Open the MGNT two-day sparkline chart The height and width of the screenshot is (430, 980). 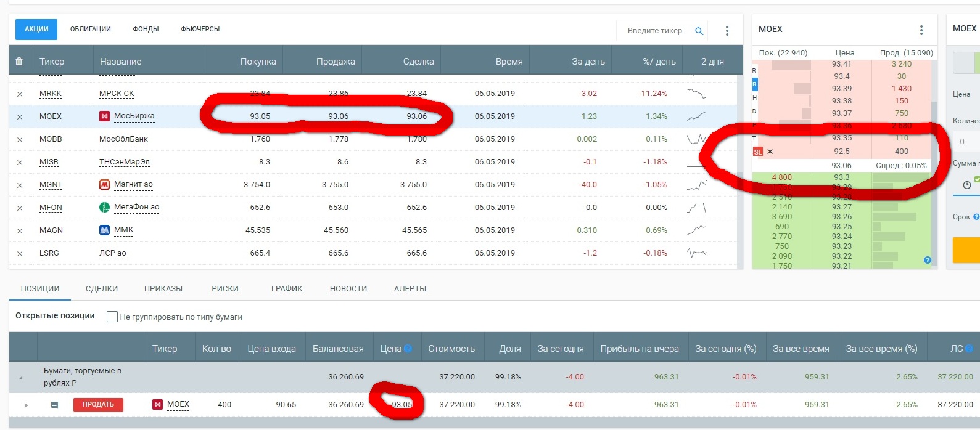[x=697, y=185]
